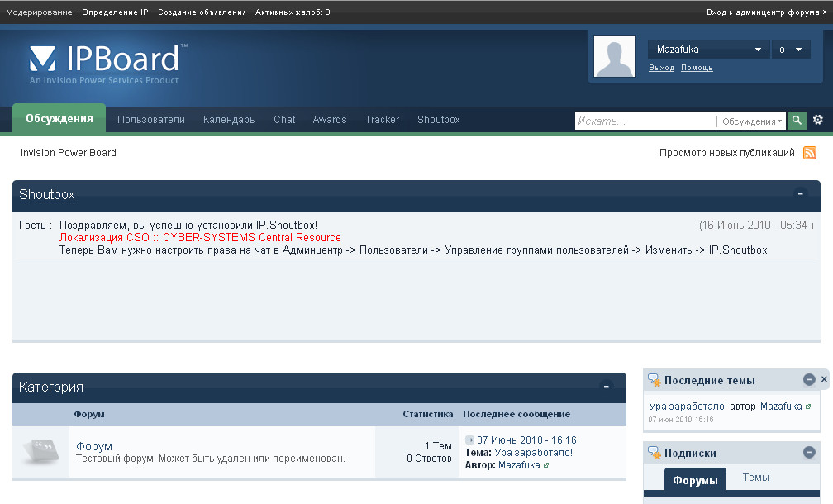
Task: Click profile popup icon beside forum-row Mazafuka
Action: pyautogui.click(x=546, y=465)
